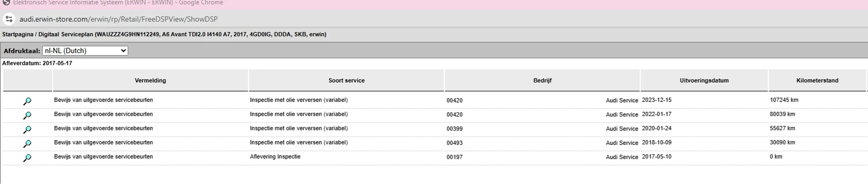868x193 pixels.
Task: Select the date 2020-01-24
Action: [657, 128]
